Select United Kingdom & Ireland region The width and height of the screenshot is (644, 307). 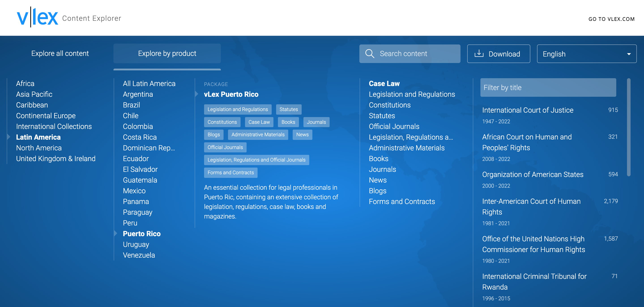pyautogui.click(x=56, y=158)
